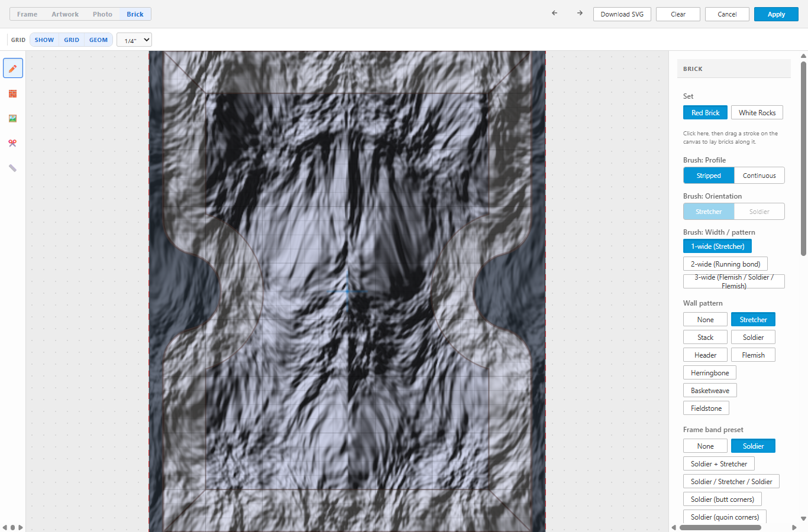Set wall pattern to None

[706, 320]
